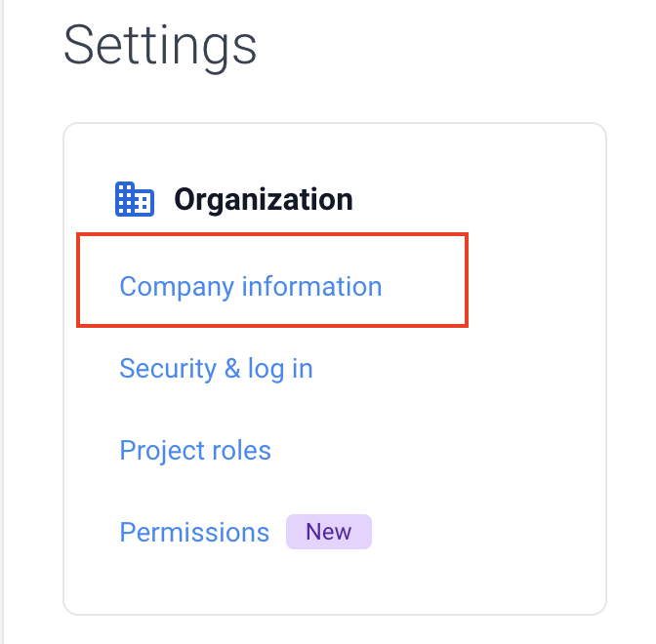Image resolution: width=656 pixels, height=644 pixels.
Task: Choose the Project roles entry
Action: pyautogui.click(x=195, y=451)
